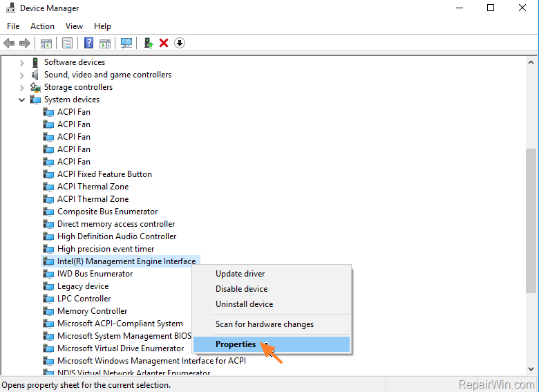Click icon beside Composite Bus Enumerator

click(48, 212)
